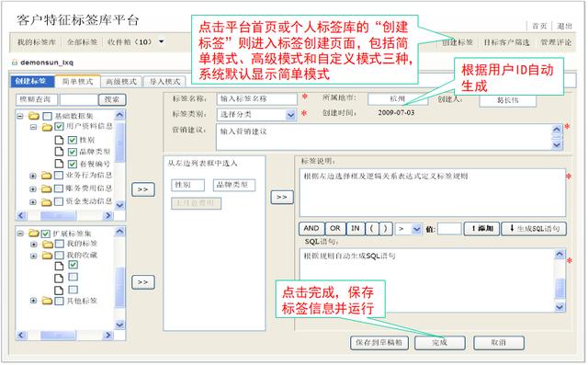Click the 用户资料信息 folder icon
Screen dimensions: 588x365
click(x=47, y=127)
